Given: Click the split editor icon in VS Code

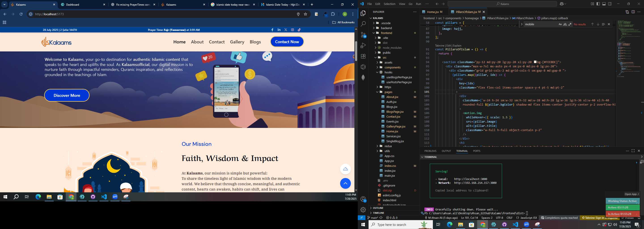Looking at the screenshot, I should pos(633,12).
